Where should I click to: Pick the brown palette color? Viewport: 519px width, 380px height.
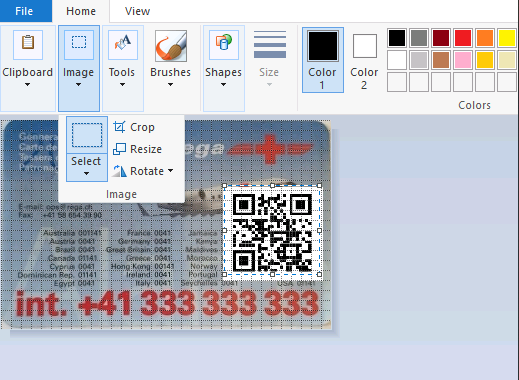441,60
